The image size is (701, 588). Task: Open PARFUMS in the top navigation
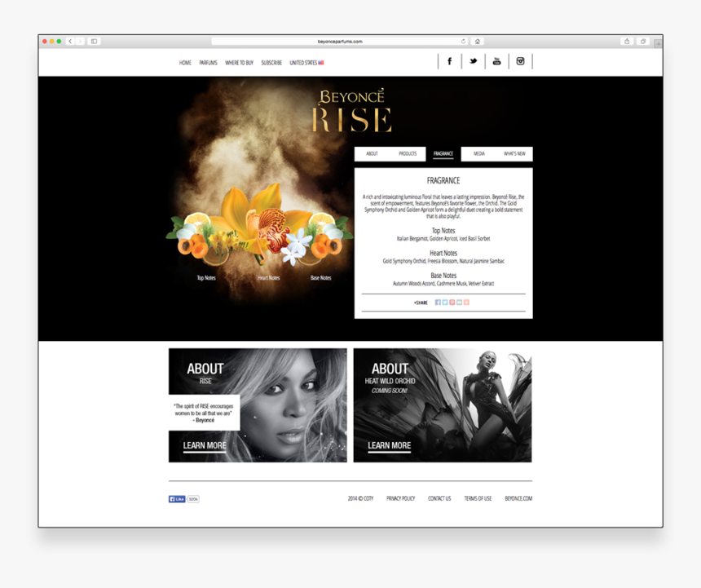(x=208, y=63)
